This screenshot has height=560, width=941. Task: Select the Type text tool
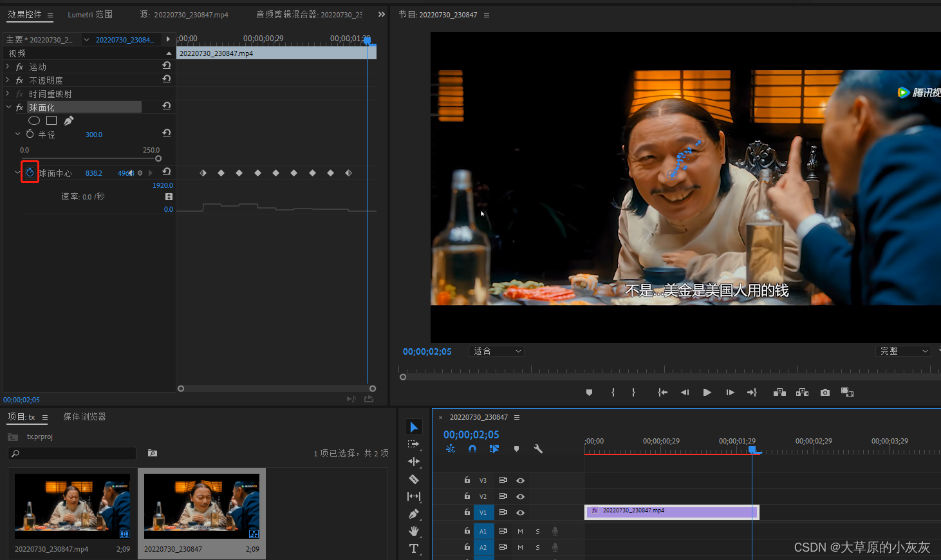[x=414, y=548]
